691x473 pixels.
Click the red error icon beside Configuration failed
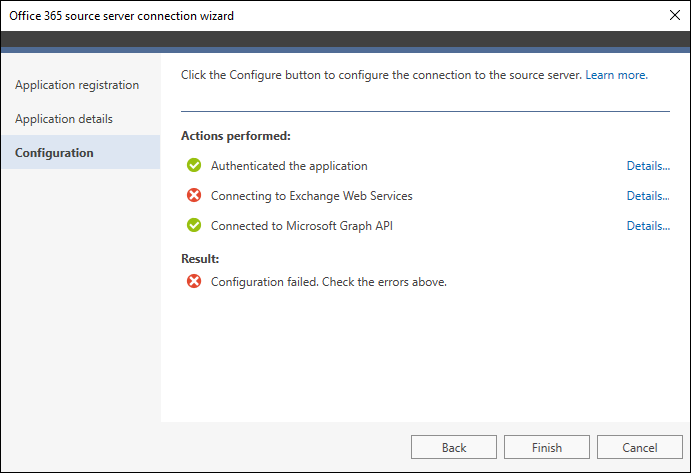(194, 281)
